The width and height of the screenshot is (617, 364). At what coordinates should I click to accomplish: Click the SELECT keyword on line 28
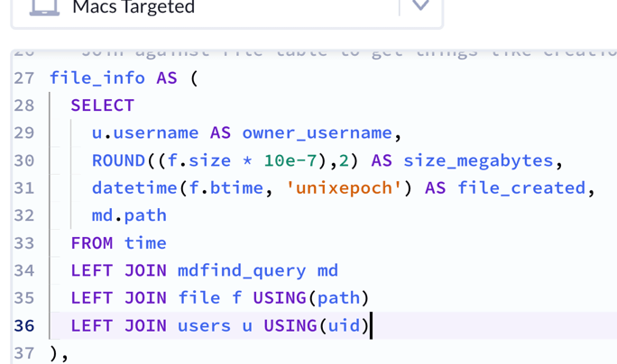(x=102, y=105)
